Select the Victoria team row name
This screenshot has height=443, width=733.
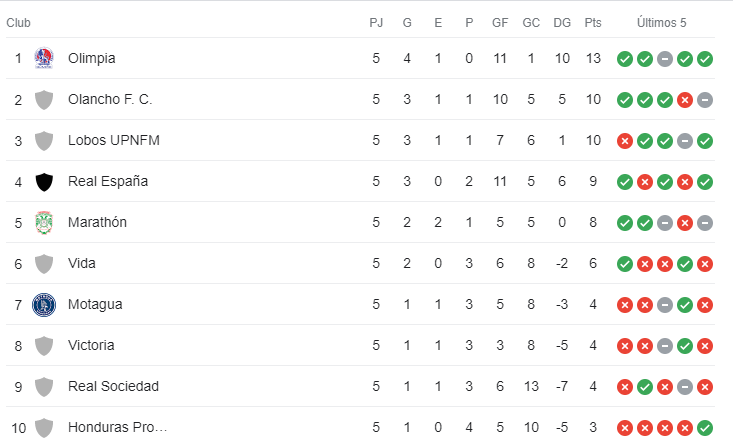pos(91,345)
